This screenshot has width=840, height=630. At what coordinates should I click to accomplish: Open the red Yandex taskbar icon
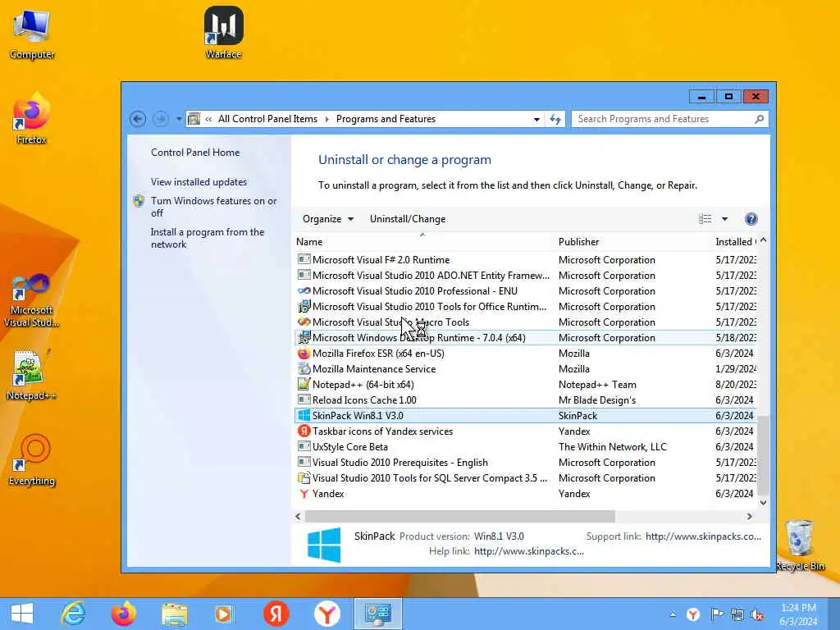click(x=276, y=614)
